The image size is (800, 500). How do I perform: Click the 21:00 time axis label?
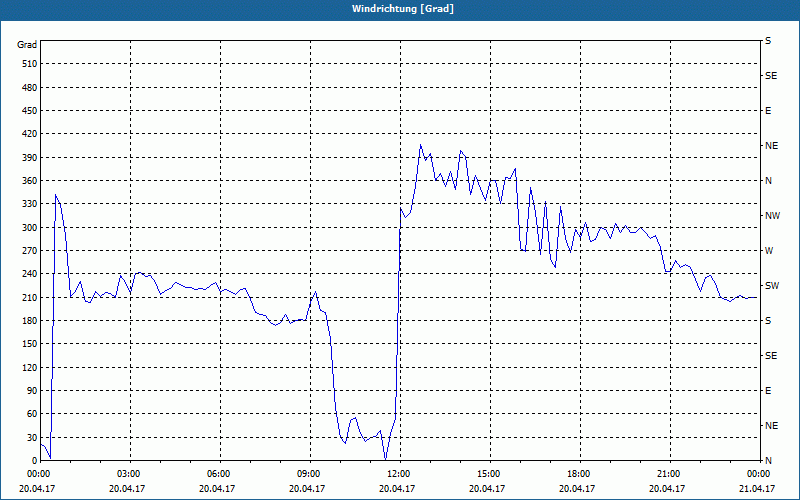point(670,474)
